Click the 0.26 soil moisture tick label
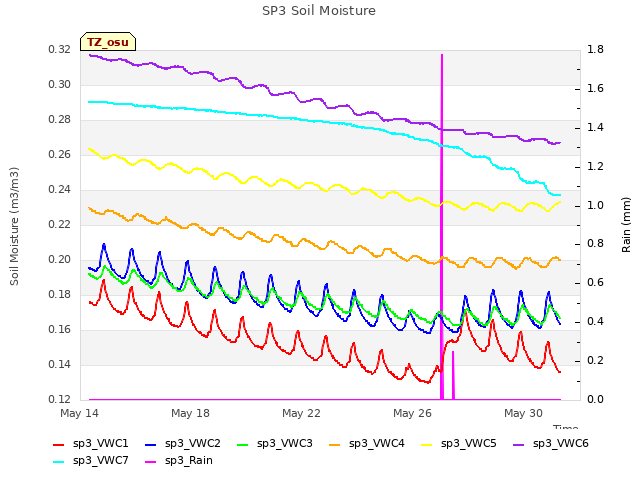The image size is (640, 480). [60, 155]
